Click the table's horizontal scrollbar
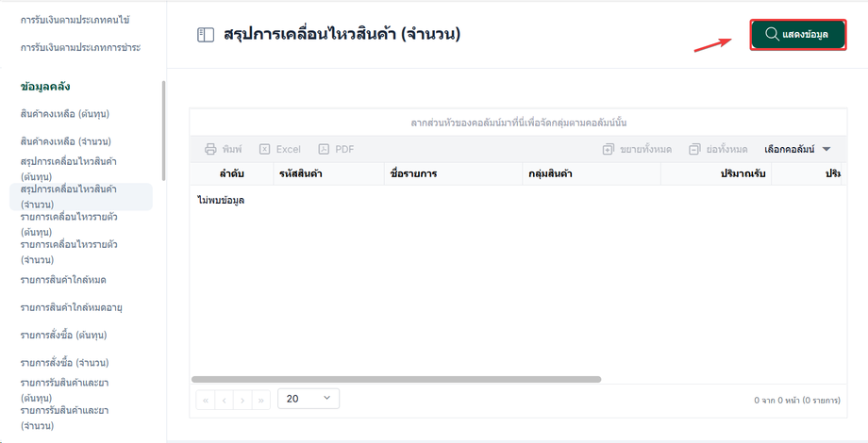868x443 pixels. point(396,380)
